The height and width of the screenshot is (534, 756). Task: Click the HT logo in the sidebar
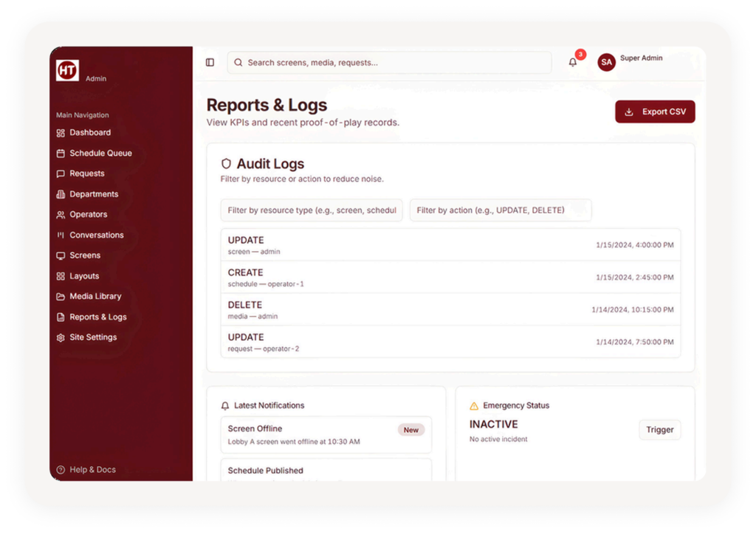coord(67,70)
